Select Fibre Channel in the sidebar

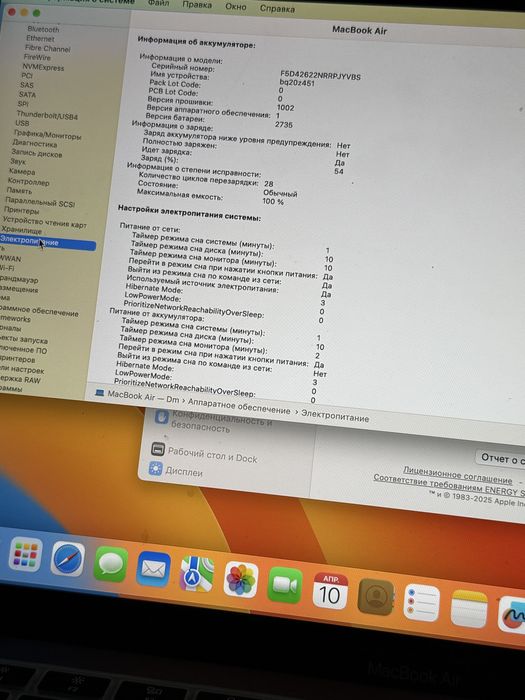point(47,48)
